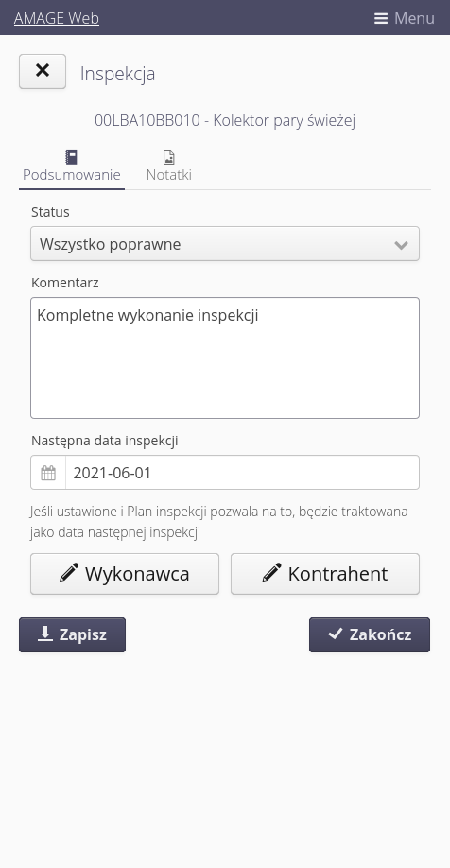Image resolution: width=450 pixels, height=868 pixels.
Task: Select the Podsumowanie tab
Action: 72,165
